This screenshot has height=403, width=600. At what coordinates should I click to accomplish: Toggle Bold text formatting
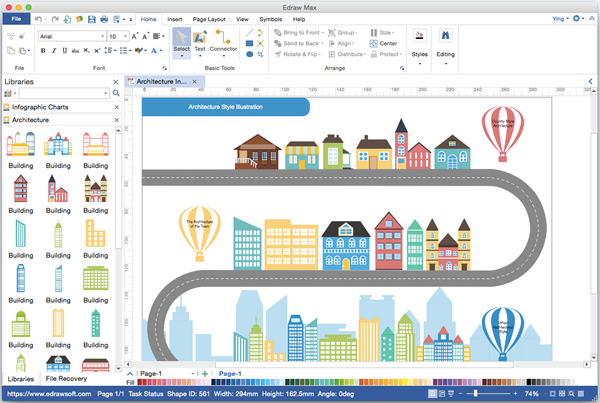click(43, 50)
